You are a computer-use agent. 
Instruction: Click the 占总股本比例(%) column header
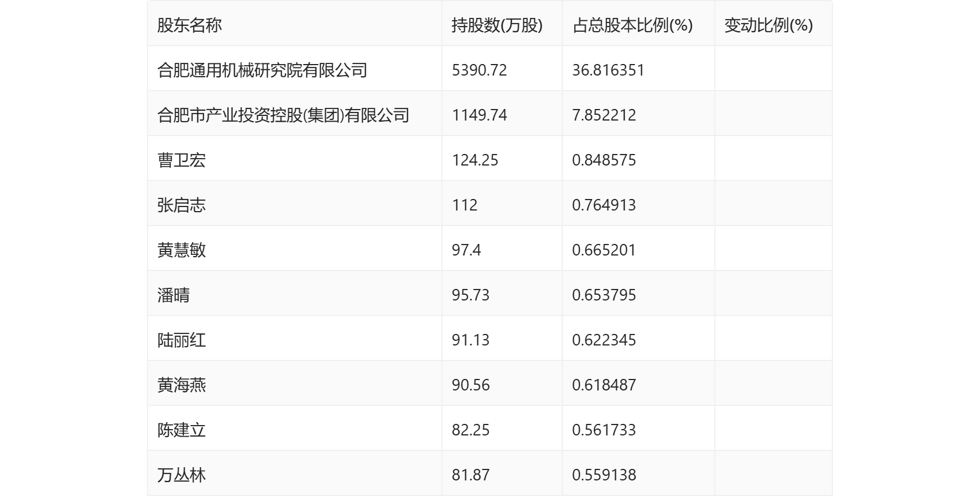(x=632, y=25)
